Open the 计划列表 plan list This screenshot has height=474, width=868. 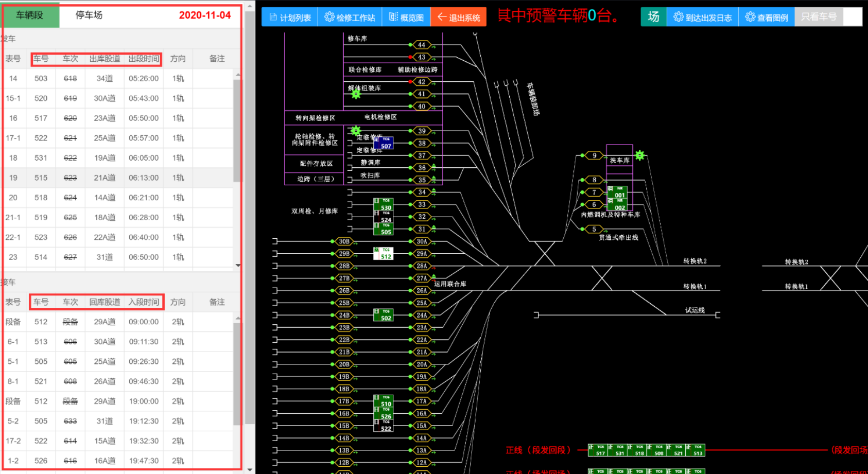tap(290, 17)
